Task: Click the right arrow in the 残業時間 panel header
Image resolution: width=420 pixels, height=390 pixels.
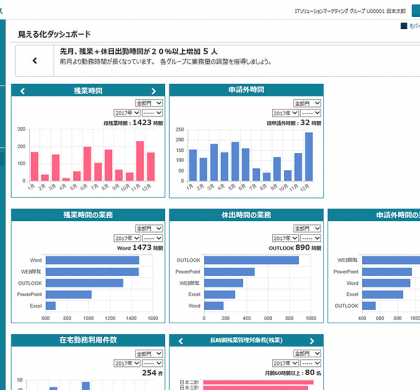Action: [x=153, y=91]
